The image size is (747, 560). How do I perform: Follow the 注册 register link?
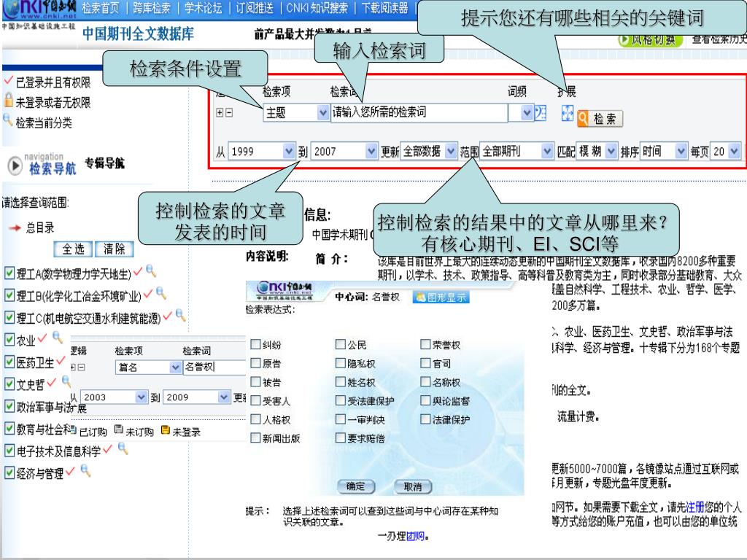click(694, 507)
